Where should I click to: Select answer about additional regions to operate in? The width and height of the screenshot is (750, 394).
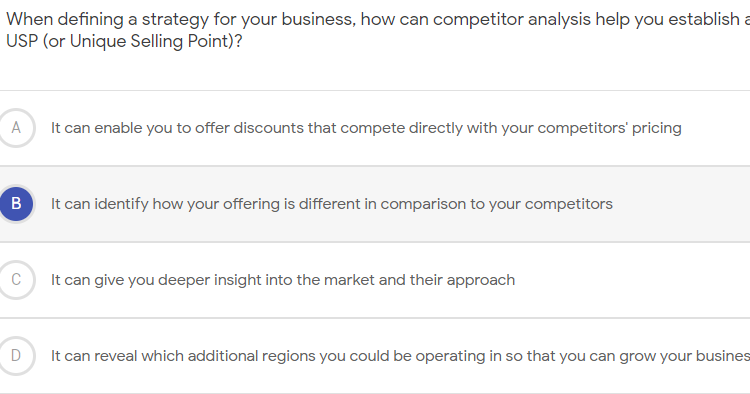[400, 356]
